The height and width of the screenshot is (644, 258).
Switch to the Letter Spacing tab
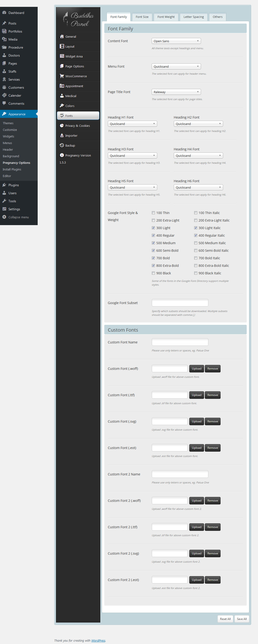pos(193,17)
